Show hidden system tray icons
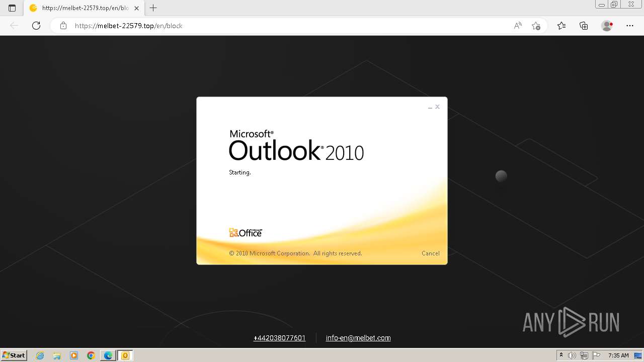The height and width of the screenshot is (362, 644). tap(561, 355)
